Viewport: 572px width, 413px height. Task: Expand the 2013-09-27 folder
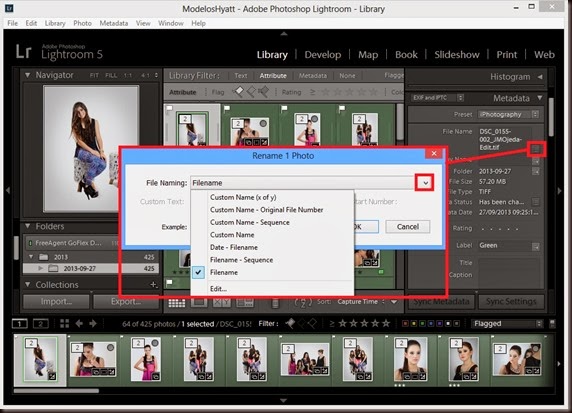[40, 269]
